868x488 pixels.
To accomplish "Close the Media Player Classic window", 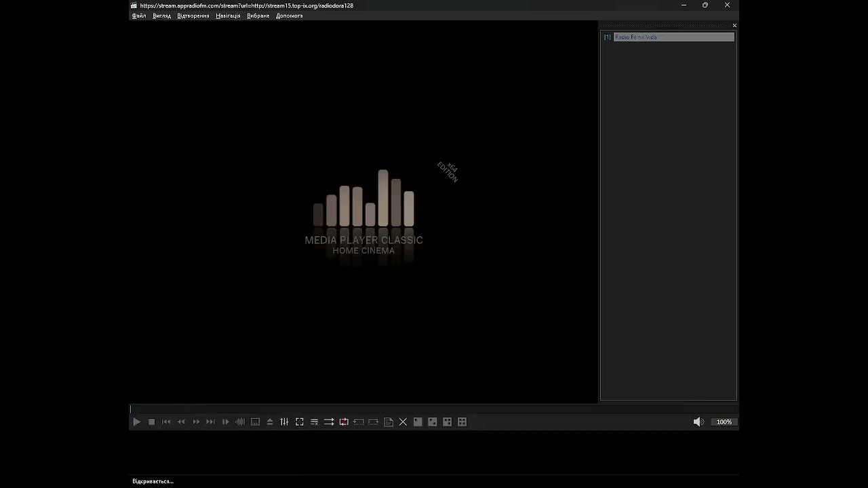I will click(727, 5).
